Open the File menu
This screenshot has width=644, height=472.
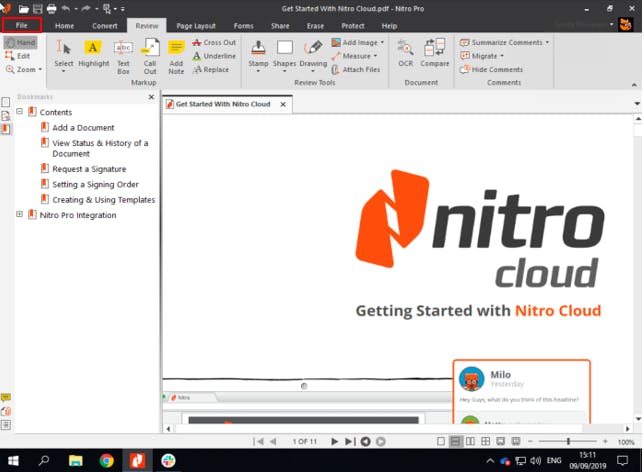tap(22, 24)
